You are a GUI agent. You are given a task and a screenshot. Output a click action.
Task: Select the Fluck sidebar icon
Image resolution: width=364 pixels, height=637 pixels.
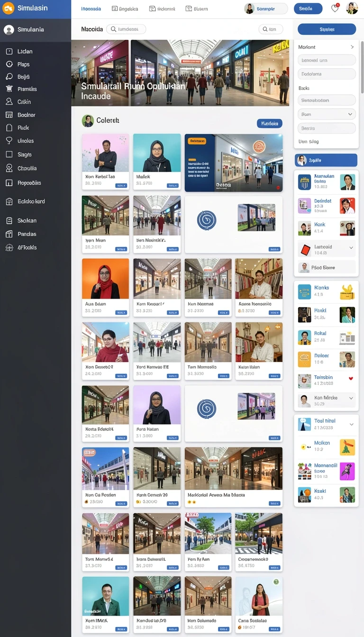[x=9, y=127]
